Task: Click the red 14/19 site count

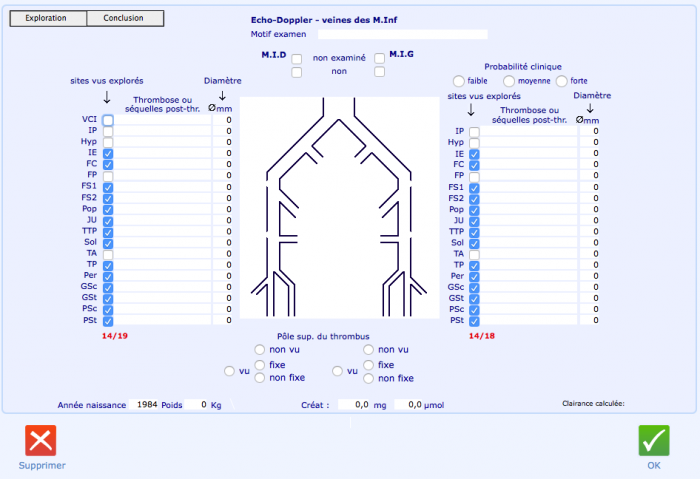Action: point(115,336)
